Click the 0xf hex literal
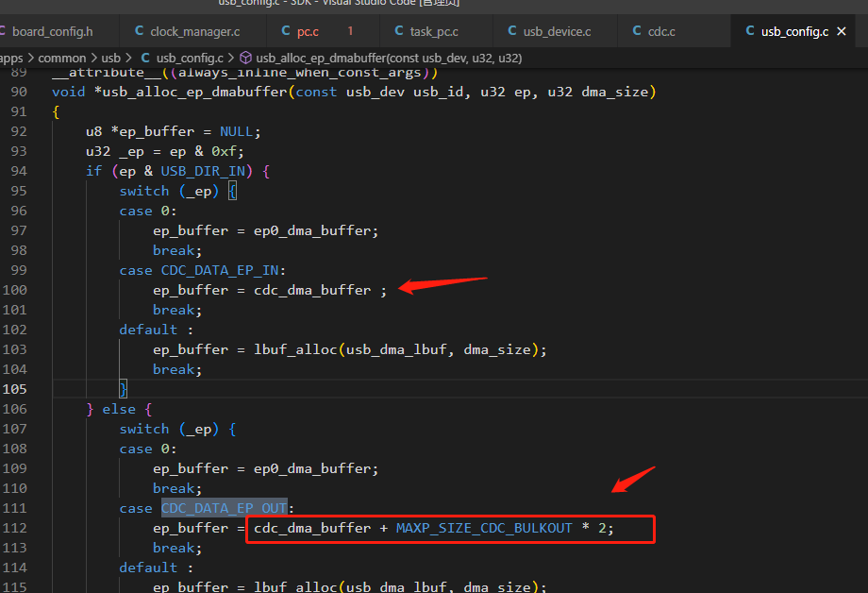 click(x=225, y=151)
